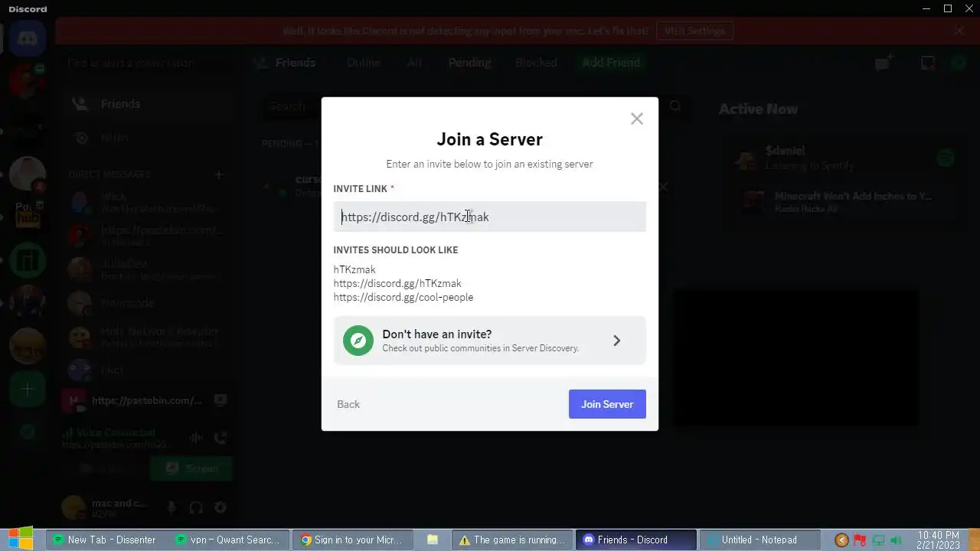Switch to the Online friends tab
980x551 pixels.
[364, 63]
